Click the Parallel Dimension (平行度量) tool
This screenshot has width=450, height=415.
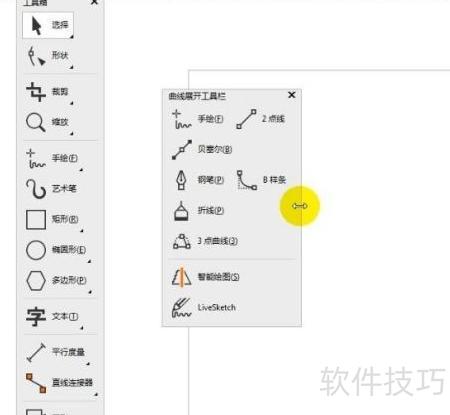click(56, 352)
